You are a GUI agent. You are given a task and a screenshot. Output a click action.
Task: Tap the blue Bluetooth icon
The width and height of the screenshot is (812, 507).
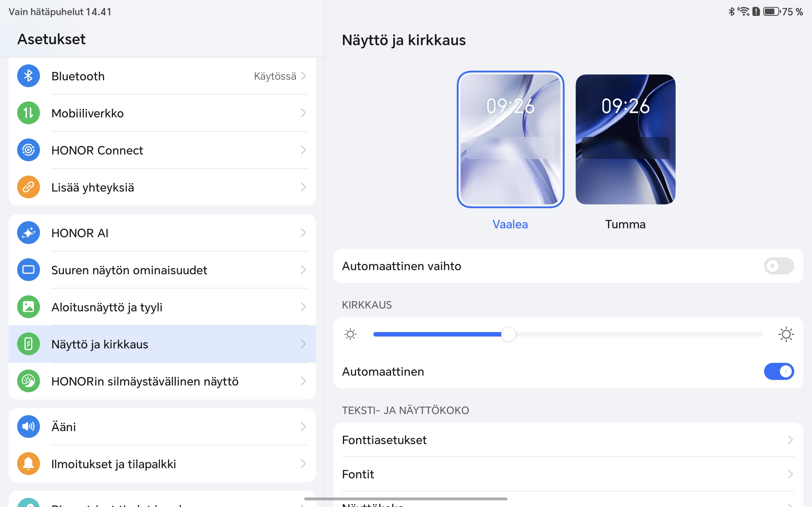(29, 76)
